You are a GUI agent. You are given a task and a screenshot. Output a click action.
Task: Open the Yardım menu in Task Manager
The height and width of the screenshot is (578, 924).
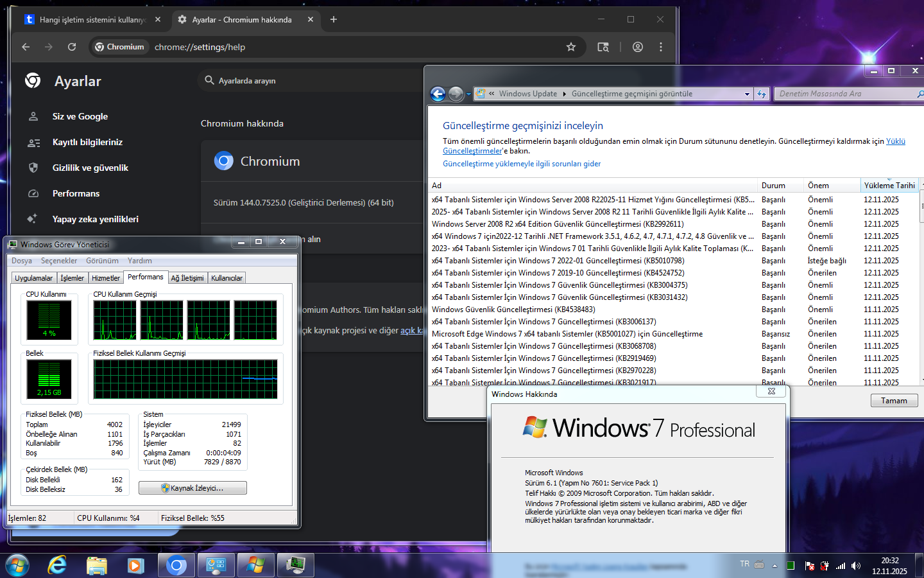pyautogui.click(x=140, y=261)
